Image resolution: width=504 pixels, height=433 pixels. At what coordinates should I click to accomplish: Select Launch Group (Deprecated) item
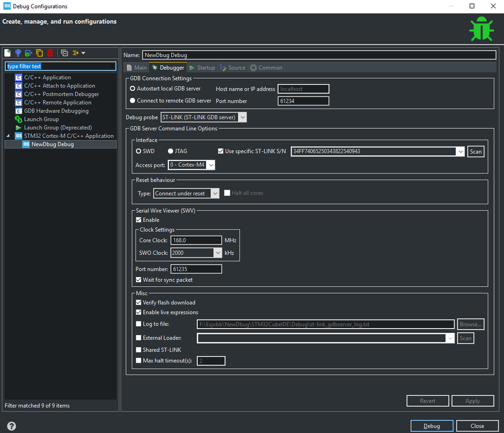pyautogui.click(x=58, y=128)
